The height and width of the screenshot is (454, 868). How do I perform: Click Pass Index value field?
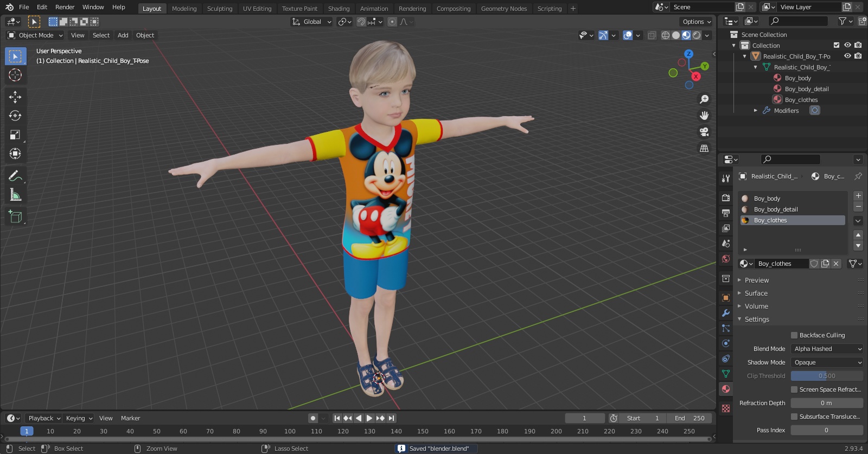click(827, 430)
